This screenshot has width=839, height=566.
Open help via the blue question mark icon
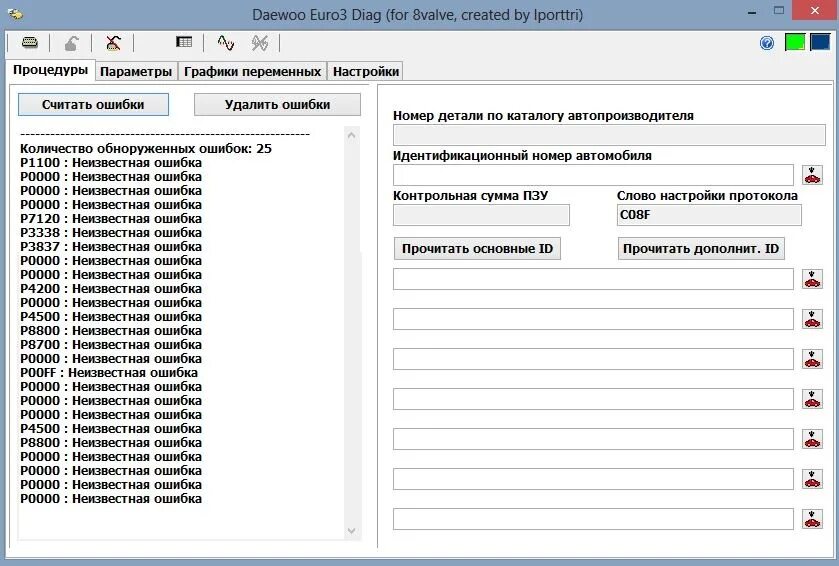coord(767,43)
